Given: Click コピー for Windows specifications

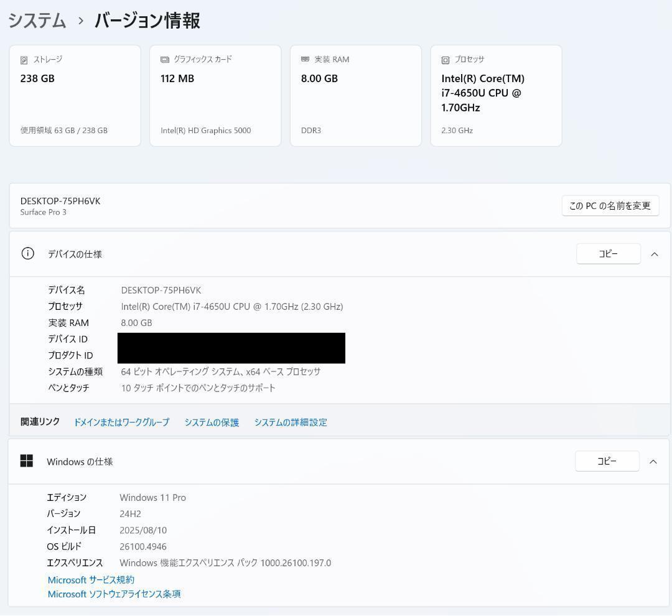Looking at the screenshot, I should click(x=607, y=461).
